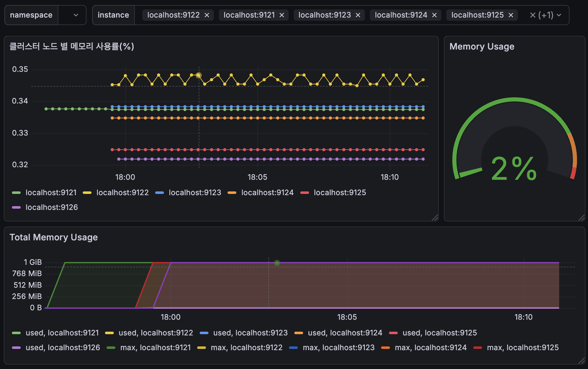Remove localhost:9125 instance chip
This screenshot has height=369, width=588.
[x=511, y=15]
